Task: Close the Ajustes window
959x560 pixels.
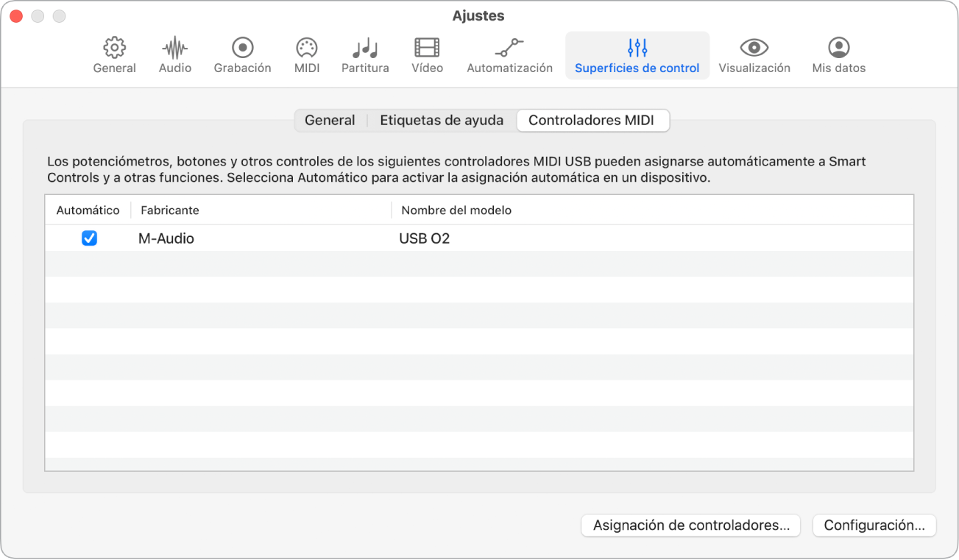Action: click(x=15, y=15)
